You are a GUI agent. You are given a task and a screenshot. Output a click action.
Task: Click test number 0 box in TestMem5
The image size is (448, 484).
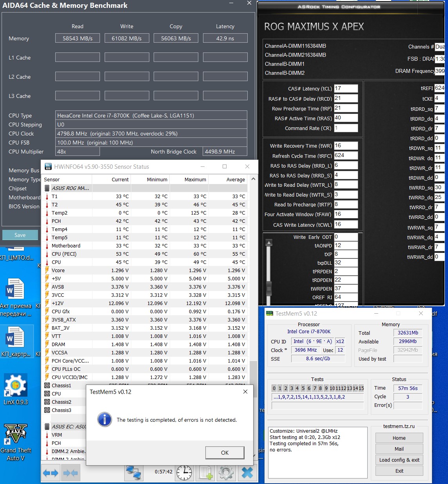tap(274, 388)
